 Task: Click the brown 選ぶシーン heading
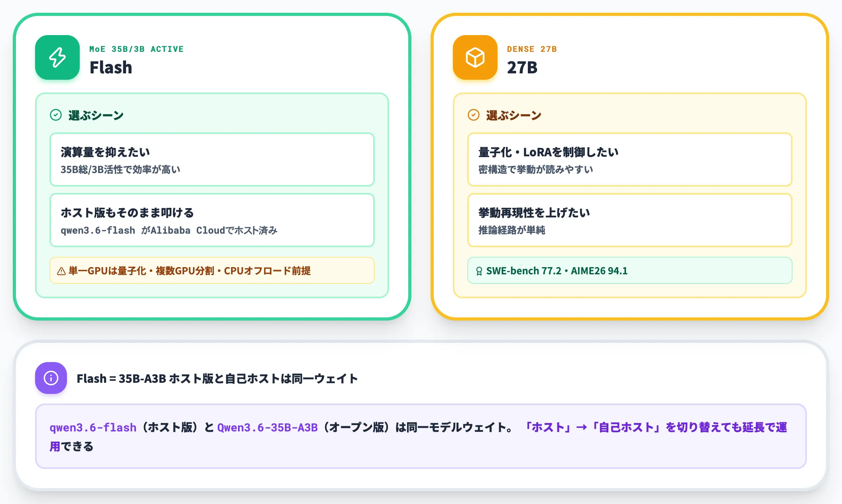pyautogui.click(x=514, y=115)
